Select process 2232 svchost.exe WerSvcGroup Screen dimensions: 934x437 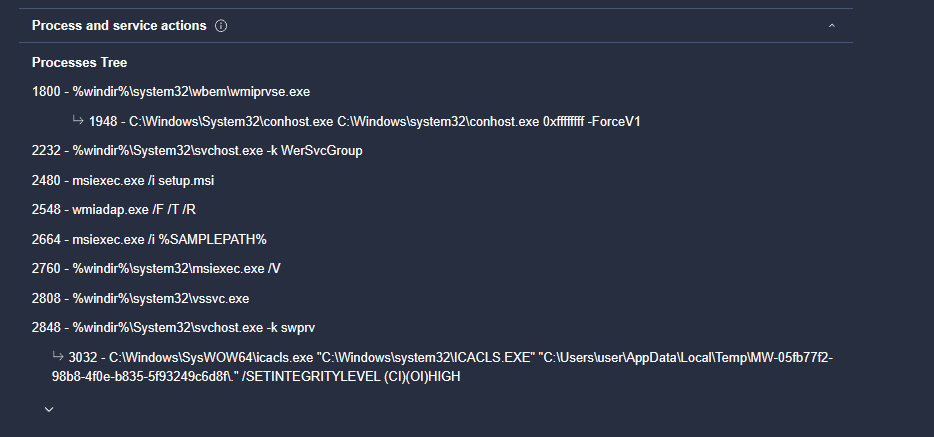(x=197, y=151)
